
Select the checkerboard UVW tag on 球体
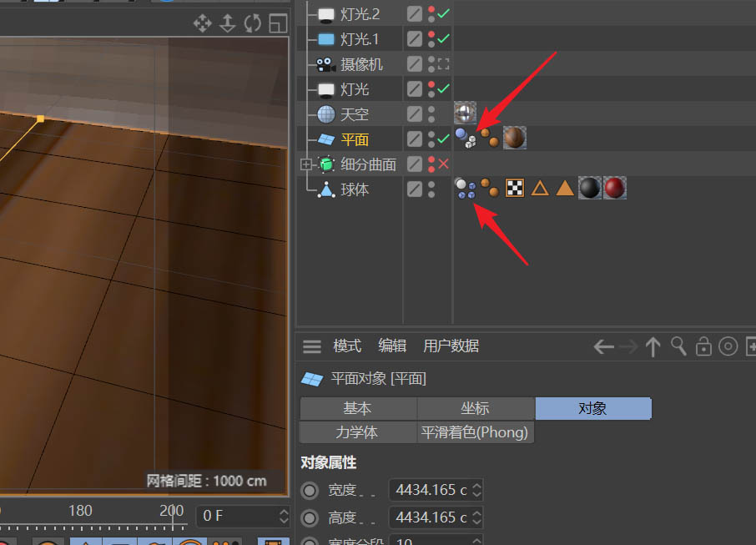tap(516, 188)
